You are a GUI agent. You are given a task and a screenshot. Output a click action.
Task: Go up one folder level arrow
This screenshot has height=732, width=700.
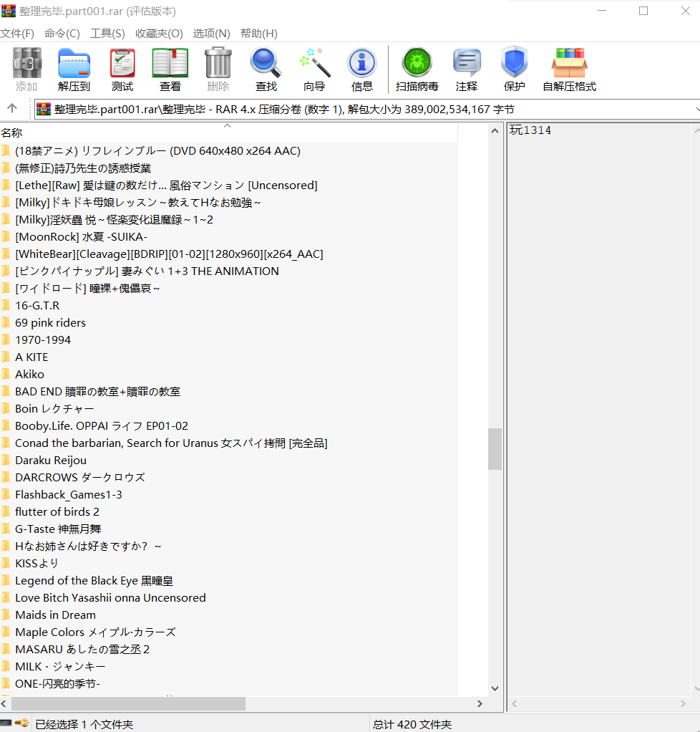12,108
